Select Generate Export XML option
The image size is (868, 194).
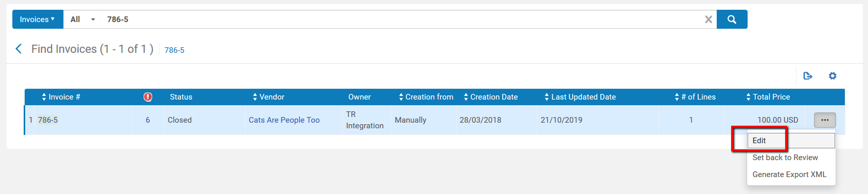pyautogui.click(x=789, y=174)
